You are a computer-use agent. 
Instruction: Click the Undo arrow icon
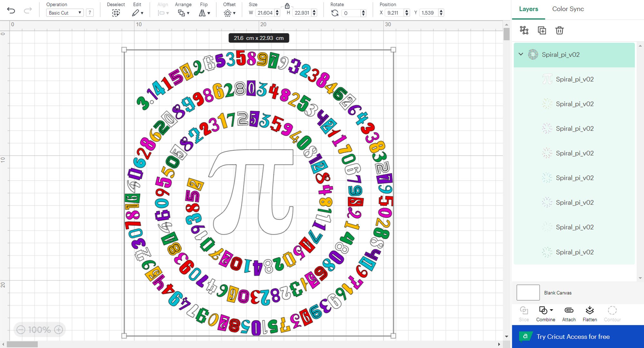point(11,10)
